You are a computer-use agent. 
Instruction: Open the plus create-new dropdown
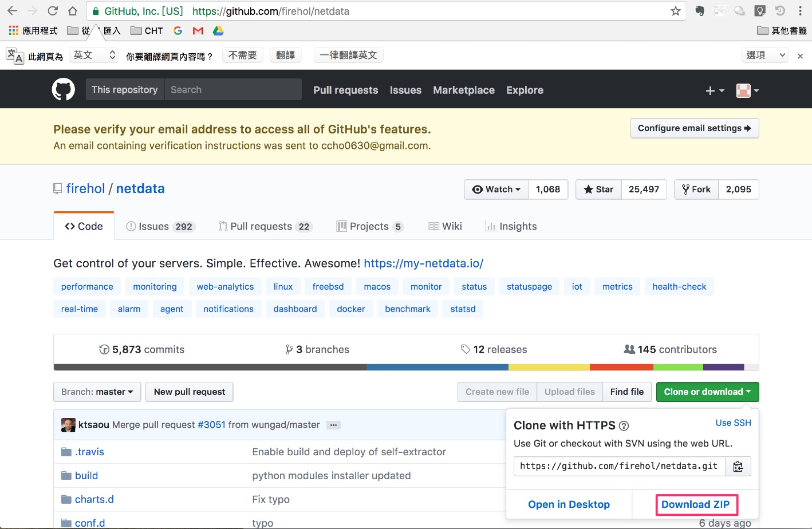pos(715,90)
